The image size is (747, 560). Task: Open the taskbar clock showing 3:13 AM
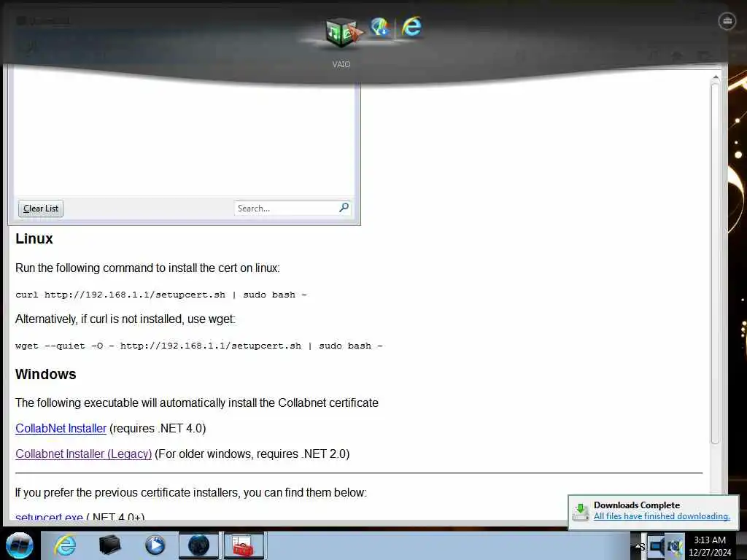coord(710,545)
